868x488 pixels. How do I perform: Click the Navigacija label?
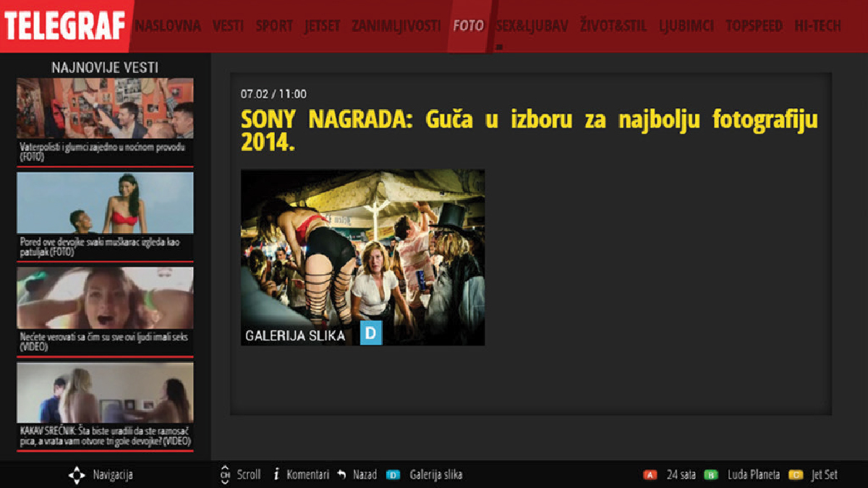click(113, 475)
